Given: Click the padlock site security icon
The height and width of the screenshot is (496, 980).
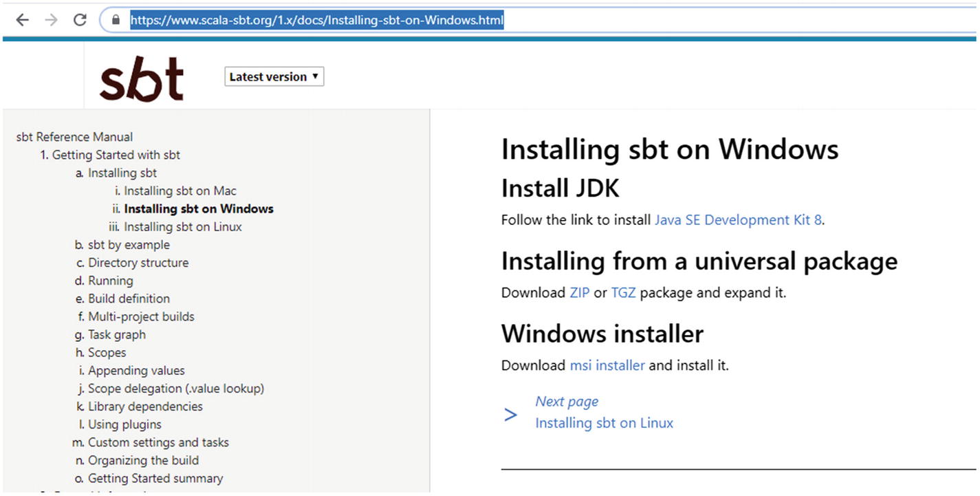Looking at the screenshot, I should coord(116,21).
